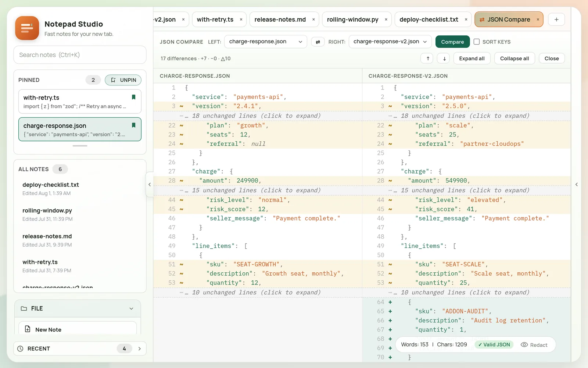
Task: Close the JSON Compare tab
Action: (538, 20)
